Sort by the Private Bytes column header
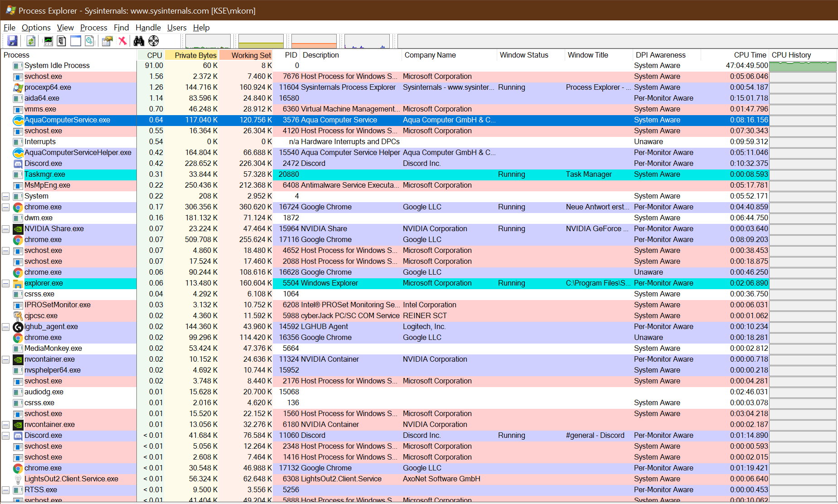Screen dimensions: 838x504 pyautogui.click(x=195, y=55)
